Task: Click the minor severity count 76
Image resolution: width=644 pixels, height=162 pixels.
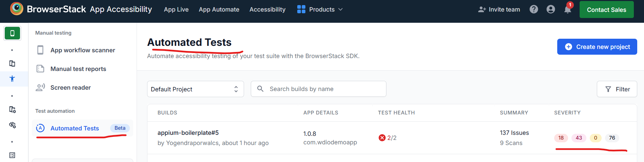Action: pyautogui.click(x=612, y=138)
